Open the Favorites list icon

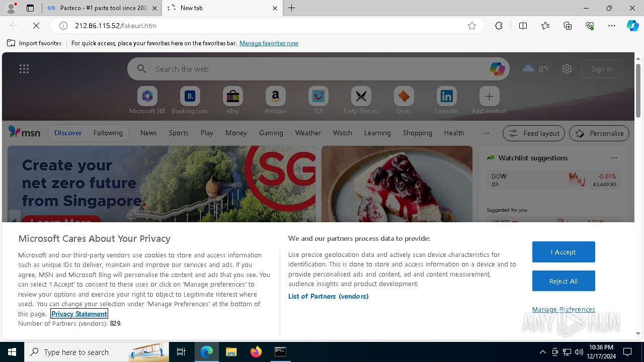tap(545, 26)
